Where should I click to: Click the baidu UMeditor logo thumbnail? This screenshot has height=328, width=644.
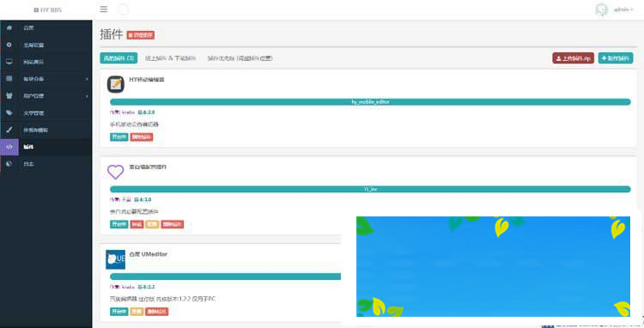(x=115, y=259)
